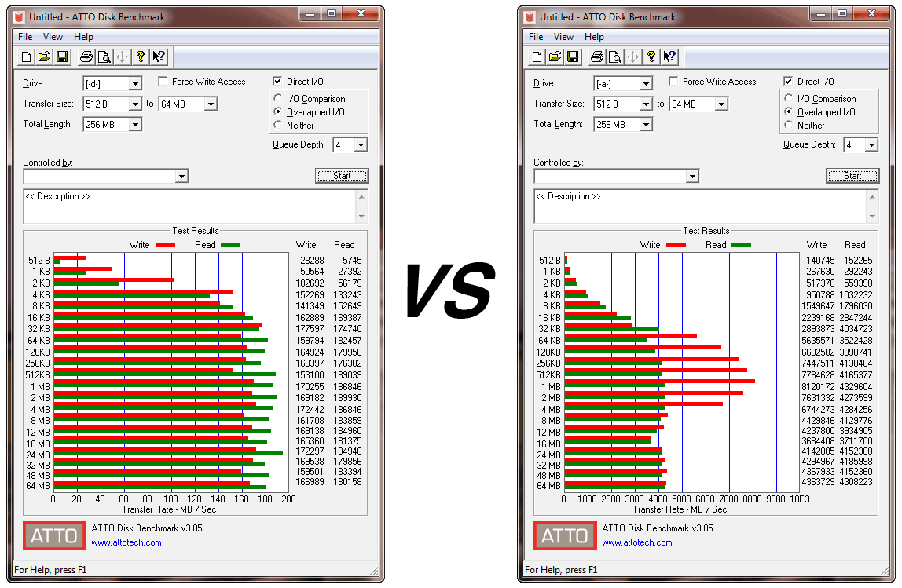Open www.attotech.com link in left window
Viewport: 902px width, 588px height.
pos(126,542)
